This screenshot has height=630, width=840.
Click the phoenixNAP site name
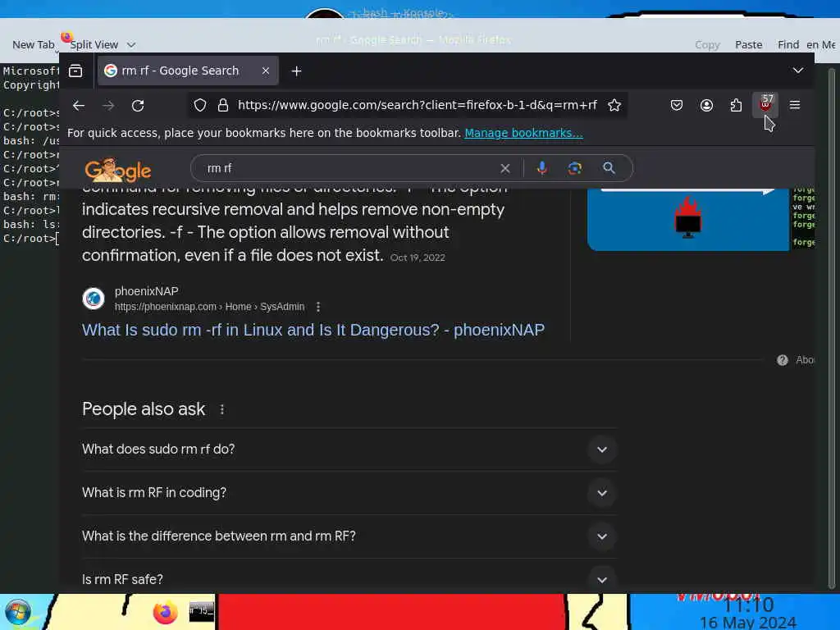146,291
